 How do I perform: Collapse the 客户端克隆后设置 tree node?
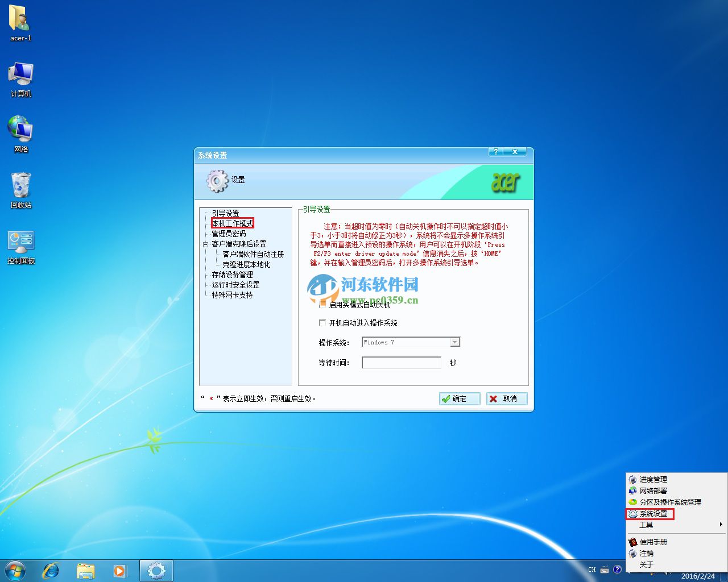click(x=205, y=244)
